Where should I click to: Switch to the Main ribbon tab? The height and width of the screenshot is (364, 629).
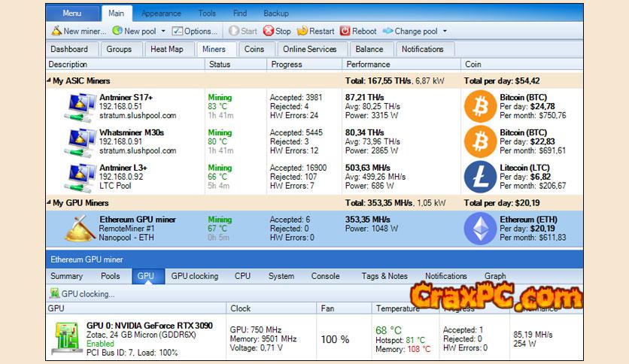click(x=117, y=14)
